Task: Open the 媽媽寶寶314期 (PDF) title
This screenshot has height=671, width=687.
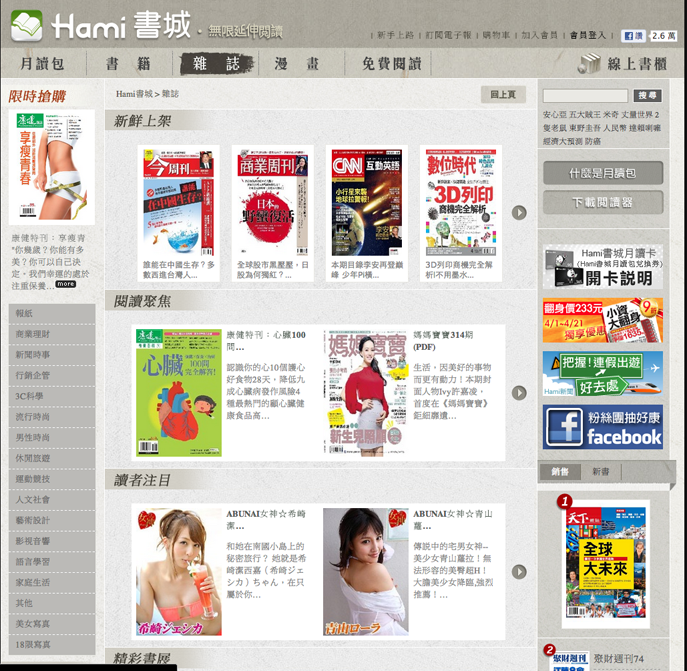Action: click(443, 341)
